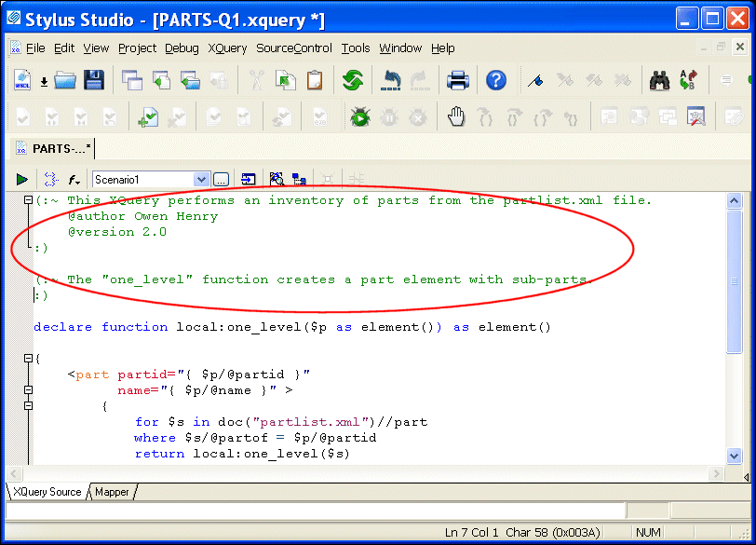Open the XQuery menu
Screen dimensions: 756x545
tap(227, 48)
